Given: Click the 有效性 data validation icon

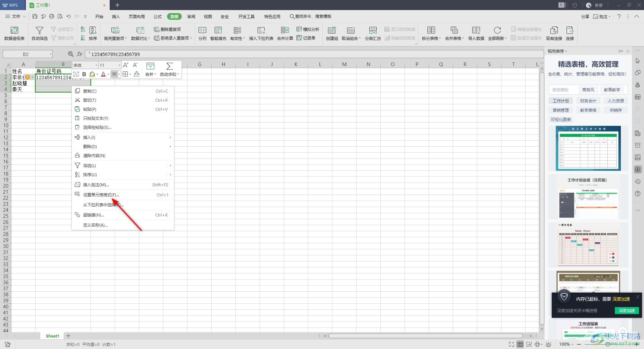Looking at the screenshot, I should tap(237, 30).
